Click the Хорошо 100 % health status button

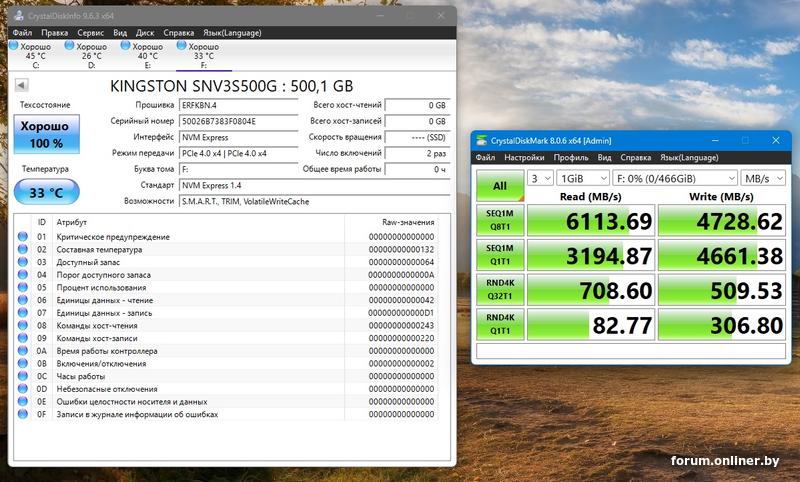click(x=46, y=134)
